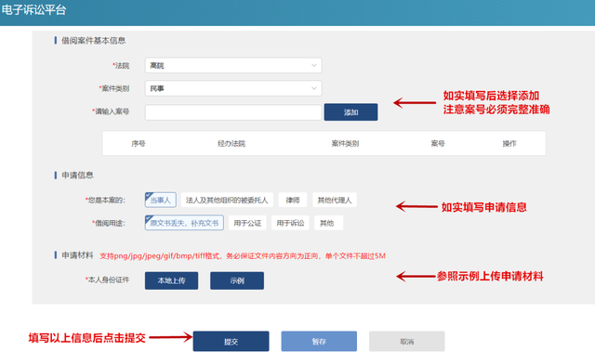The image size is (595, 364).
Task: Open the 法院 court dropdown
Action: (x=233, y=65)
